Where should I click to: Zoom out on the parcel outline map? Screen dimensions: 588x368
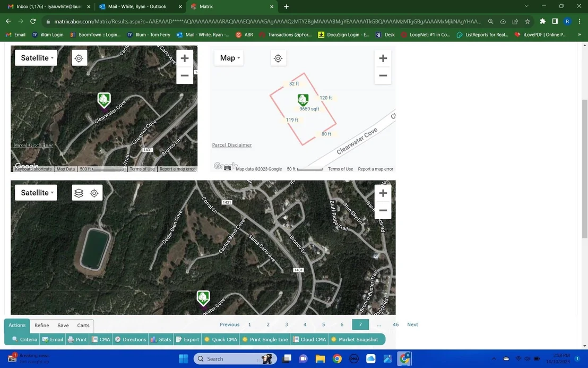coord(383,75)
